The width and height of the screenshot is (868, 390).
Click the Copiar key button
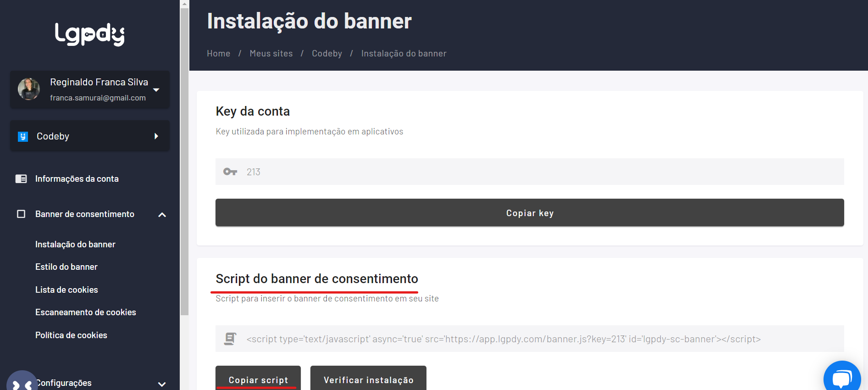(530, 213)
